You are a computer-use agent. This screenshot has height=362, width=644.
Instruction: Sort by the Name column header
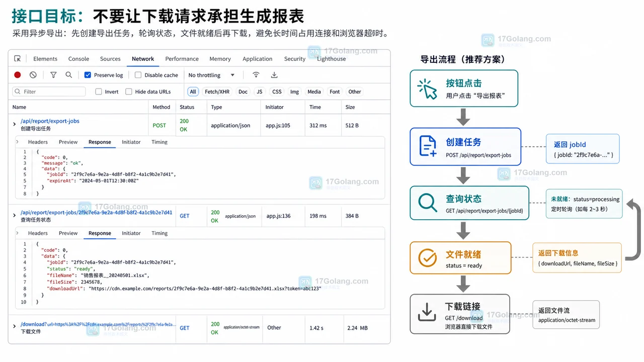[x=19, y=107]
